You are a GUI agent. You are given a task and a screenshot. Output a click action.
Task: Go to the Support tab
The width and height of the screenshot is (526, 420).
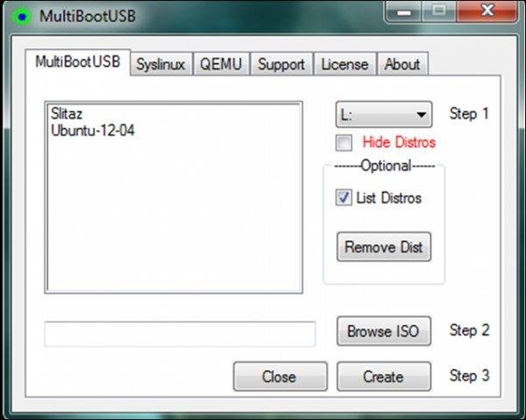tap(281, 64)
